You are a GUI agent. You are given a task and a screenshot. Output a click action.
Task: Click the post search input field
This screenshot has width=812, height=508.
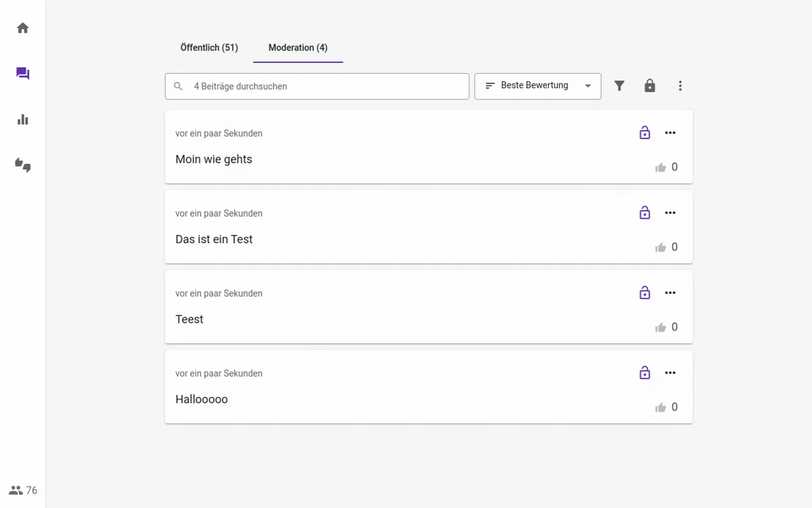[x=325, y=86]
